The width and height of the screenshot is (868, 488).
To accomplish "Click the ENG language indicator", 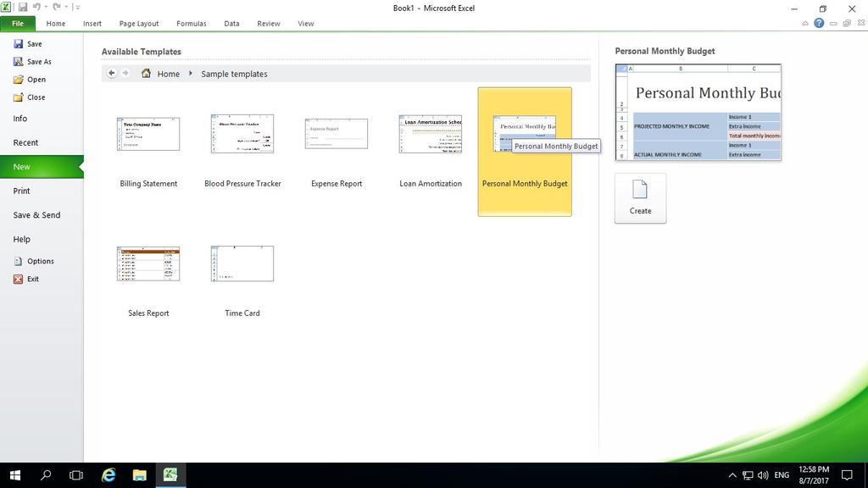I will [782, 475].
